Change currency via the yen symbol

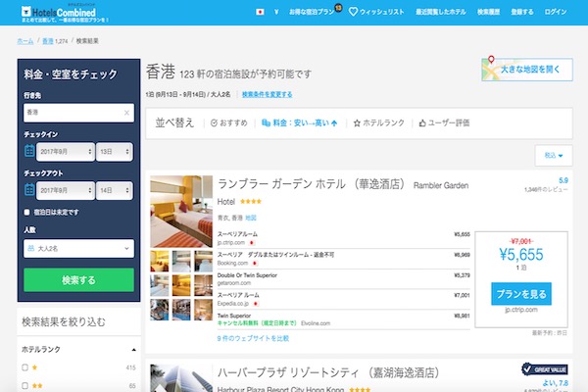click(x=276, y=12)
